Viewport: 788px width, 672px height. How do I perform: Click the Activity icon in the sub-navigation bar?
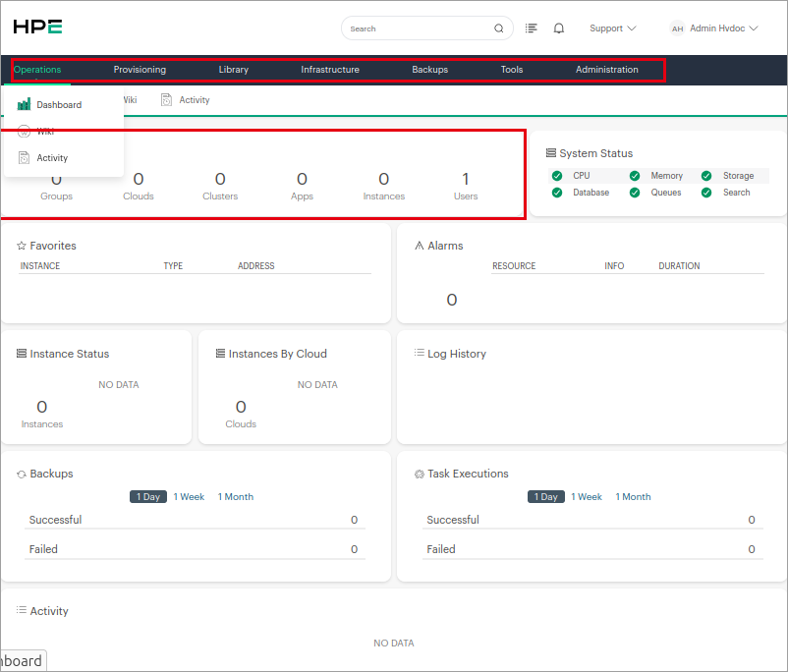tap(166, 100)
